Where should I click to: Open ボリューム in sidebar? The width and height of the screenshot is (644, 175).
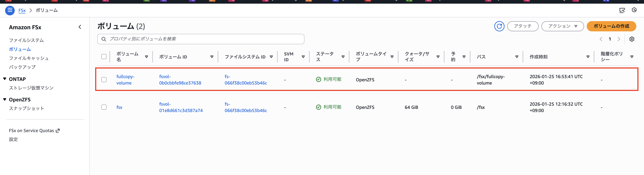pyautogui.click(x=20, y=49)
